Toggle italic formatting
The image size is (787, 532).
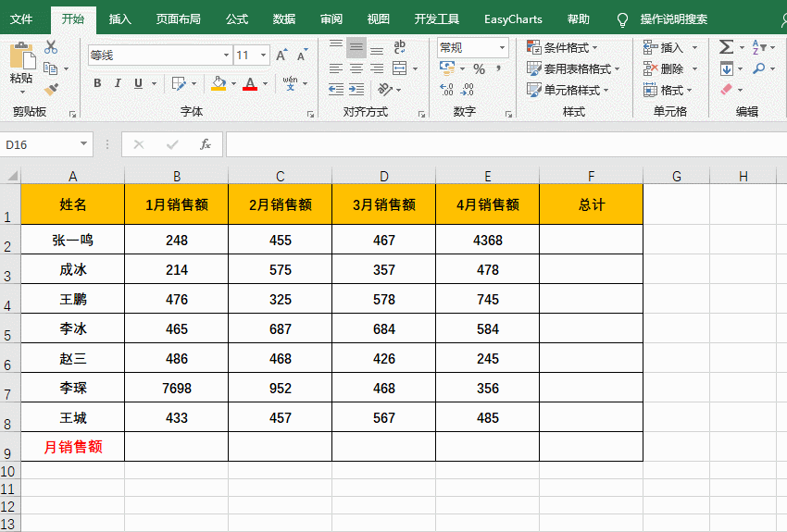[119, 83]
